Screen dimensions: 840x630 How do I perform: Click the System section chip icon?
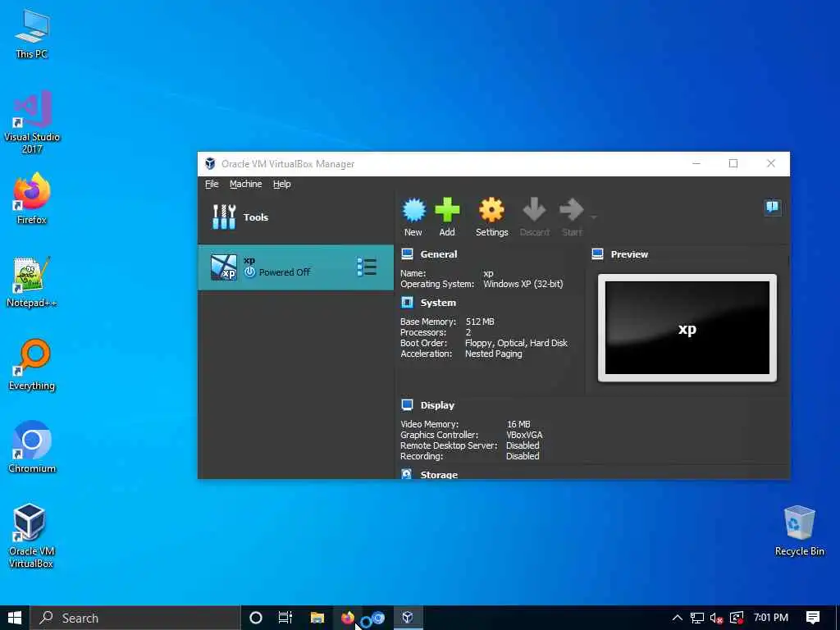tap(407, 302)
